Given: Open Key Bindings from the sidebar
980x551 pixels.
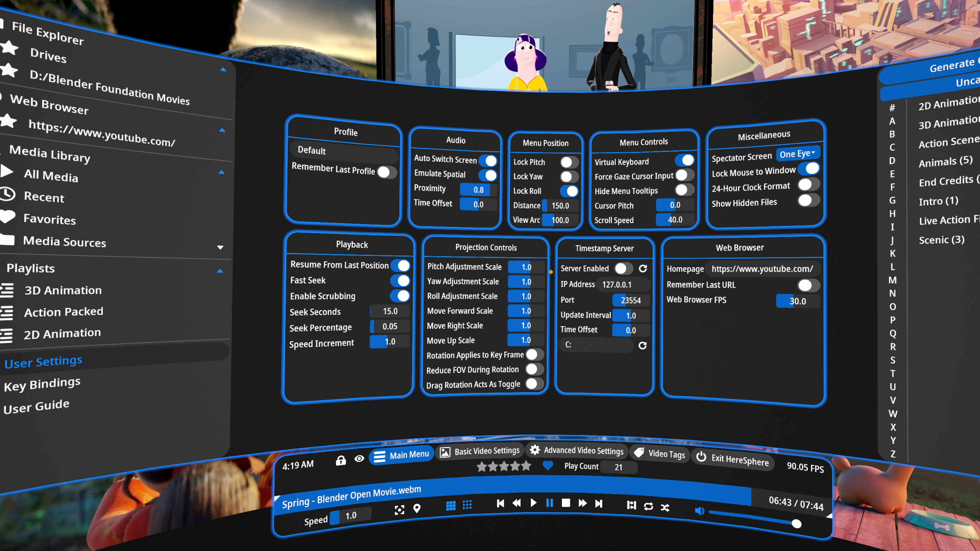Looking at the screenshot, I should [x=42, y=383].
